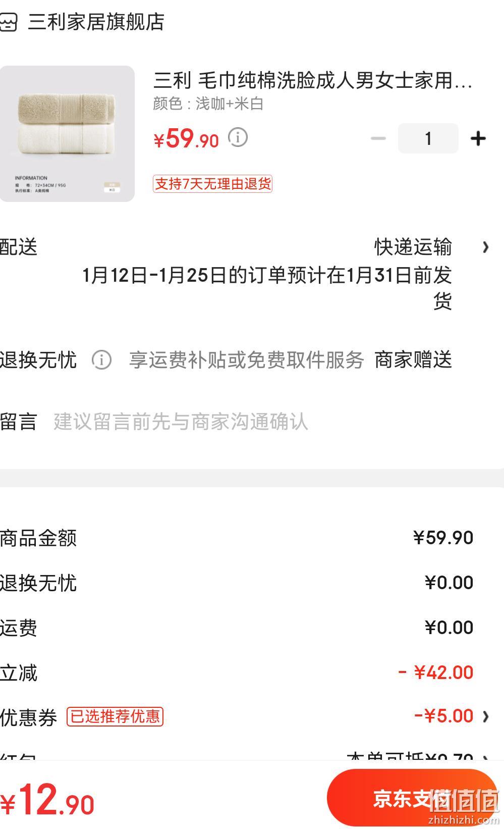Decrease quantity with the minus icon

[378, 138]
